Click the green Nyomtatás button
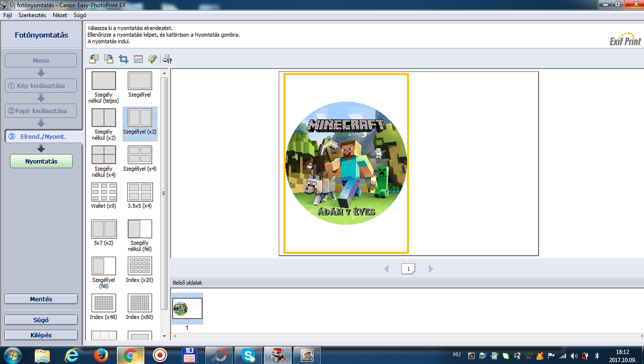644x364 pixels. 41,161
